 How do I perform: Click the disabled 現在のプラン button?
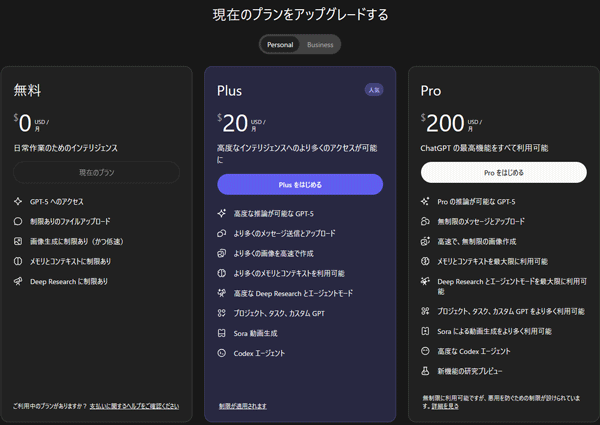click(97, 172)
